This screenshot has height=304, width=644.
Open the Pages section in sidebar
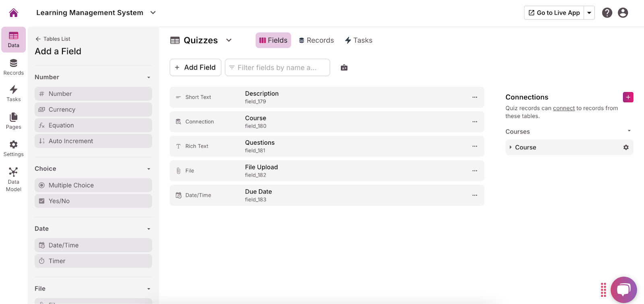point(14,121)
